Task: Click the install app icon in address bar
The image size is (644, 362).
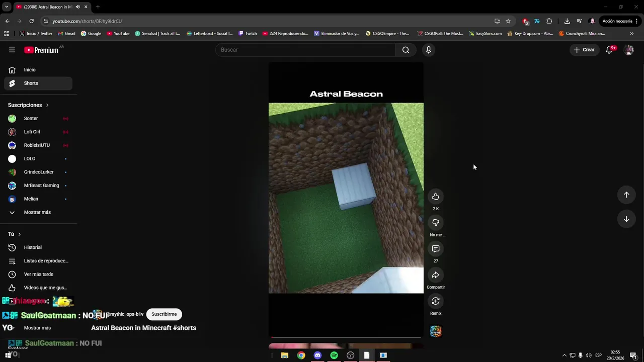Action: point(497,21)
